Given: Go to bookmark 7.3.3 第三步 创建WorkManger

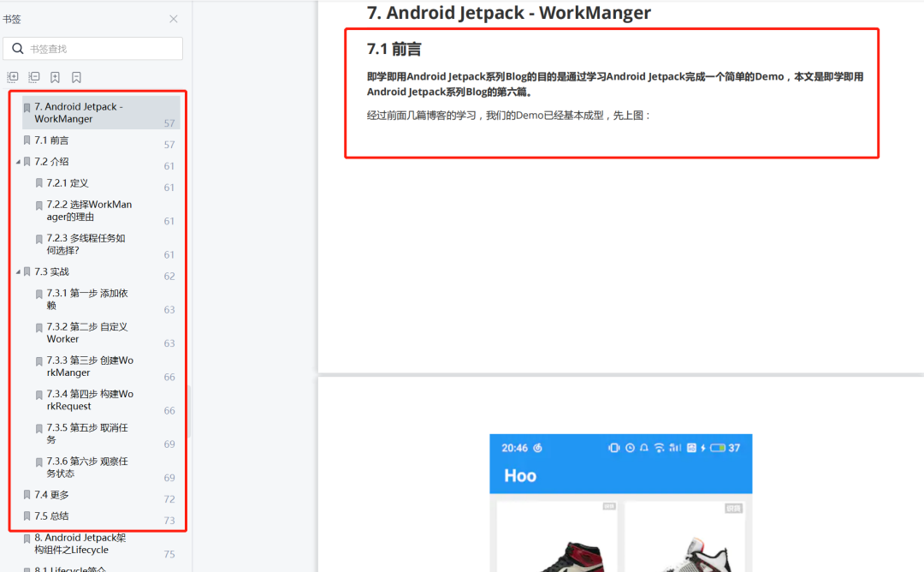Looking at the screenshot, I should (x=90, y=366).
